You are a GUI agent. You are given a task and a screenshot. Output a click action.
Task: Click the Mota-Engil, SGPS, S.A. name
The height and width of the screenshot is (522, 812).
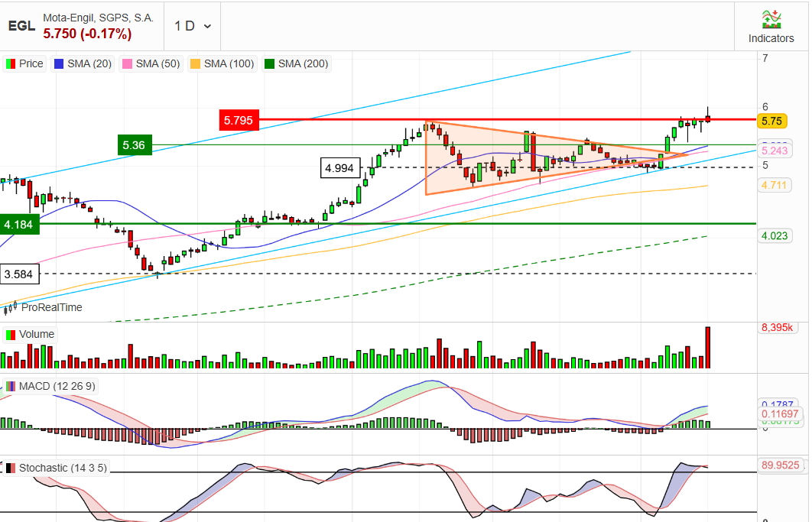pyautogui.click(x=98, y=18)
